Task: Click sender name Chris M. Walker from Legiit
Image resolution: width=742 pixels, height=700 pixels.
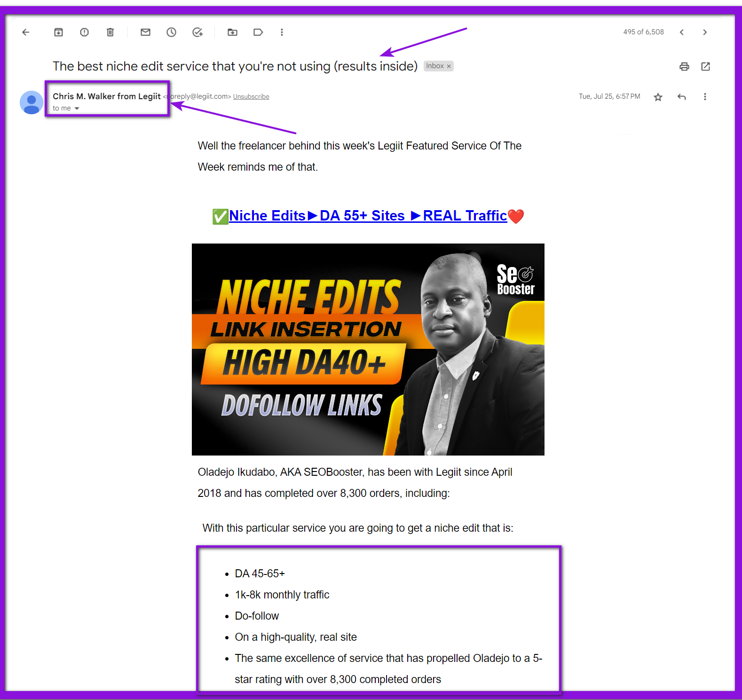Action: coord(107,96)
